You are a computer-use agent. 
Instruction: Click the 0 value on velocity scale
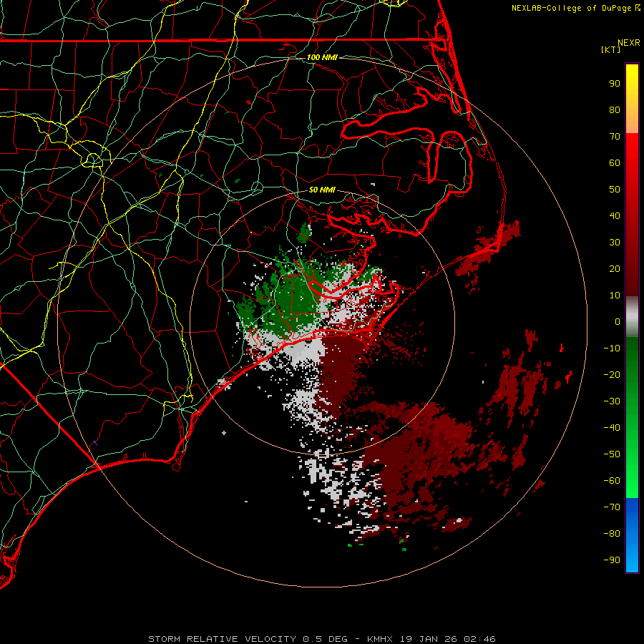click(618, 321)
